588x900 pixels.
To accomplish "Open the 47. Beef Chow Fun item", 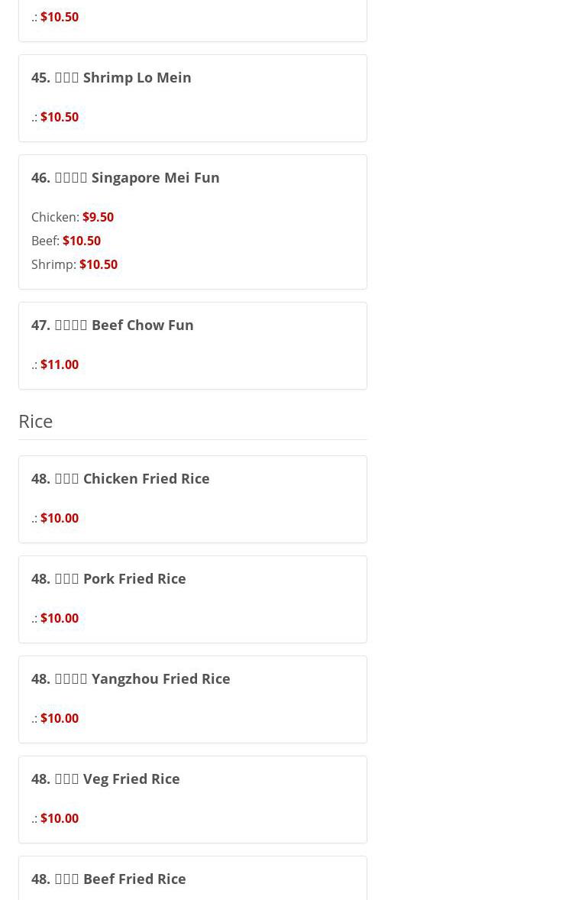I will click(x=112, y=325).
